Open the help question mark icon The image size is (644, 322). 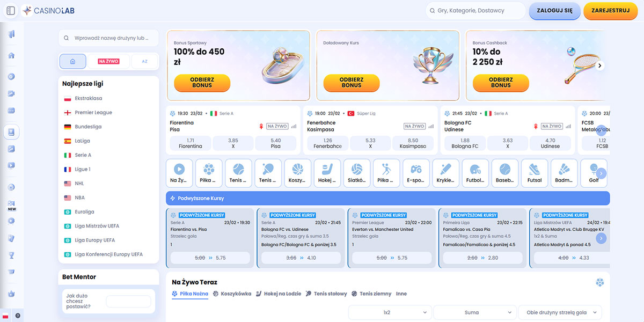[x=18, y=316]
